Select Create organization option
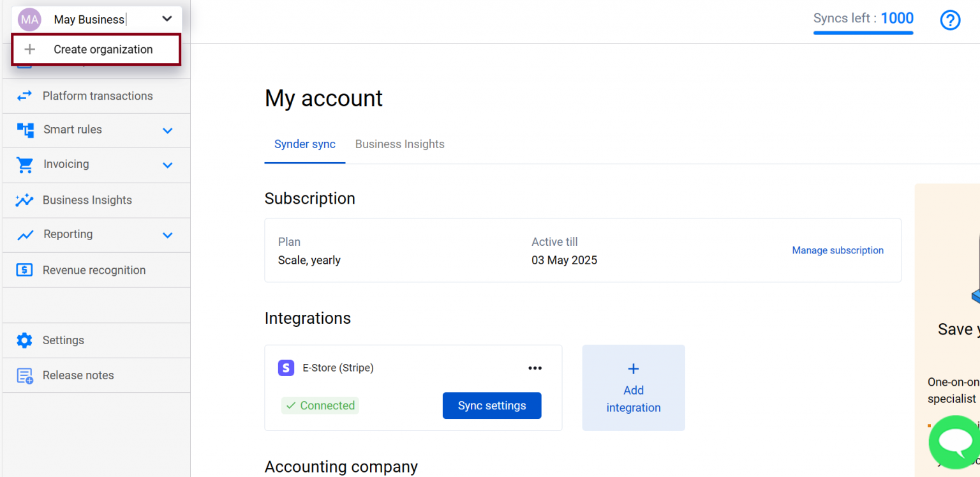Screen dimensions: 980x477 tap(96, 49)
